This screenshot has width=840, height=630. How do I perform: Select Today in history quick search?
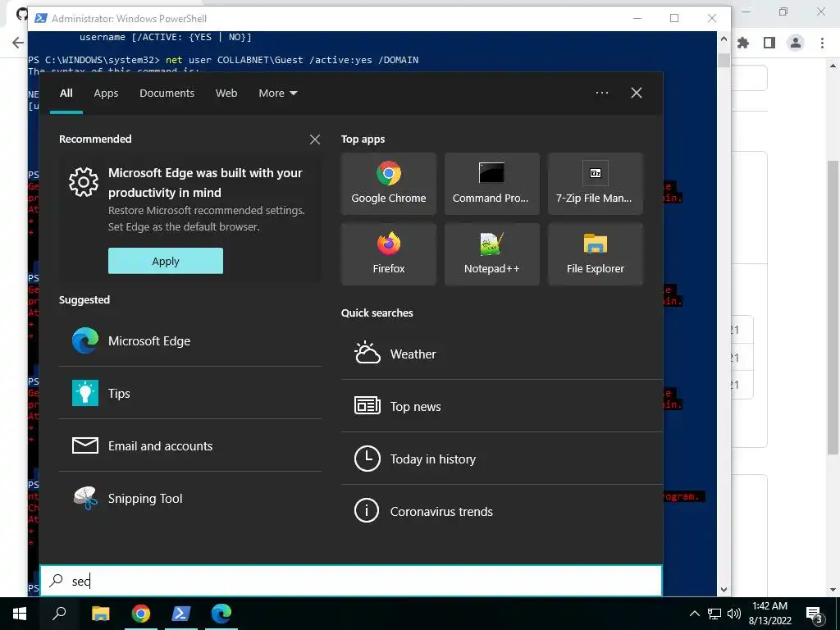[501, 459]
